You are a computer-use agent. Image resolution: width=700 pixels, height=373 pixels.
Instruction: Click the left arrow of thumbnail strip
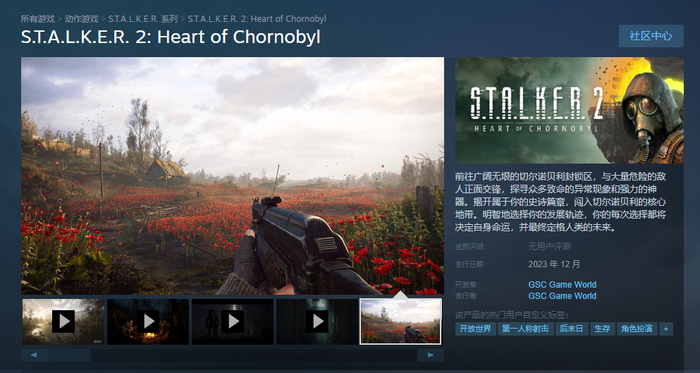pyautogui.click(x=34, y=355)
